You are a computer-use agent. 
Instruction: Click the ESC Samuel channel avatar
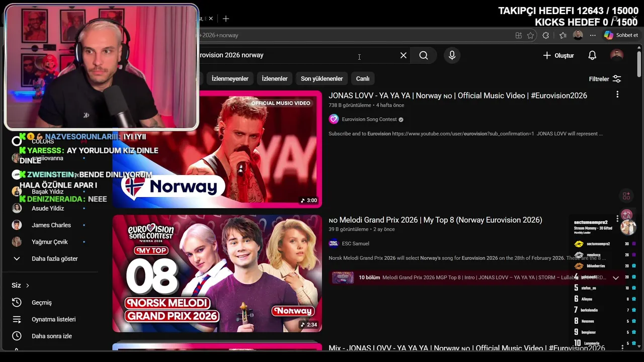pos(334,243)
